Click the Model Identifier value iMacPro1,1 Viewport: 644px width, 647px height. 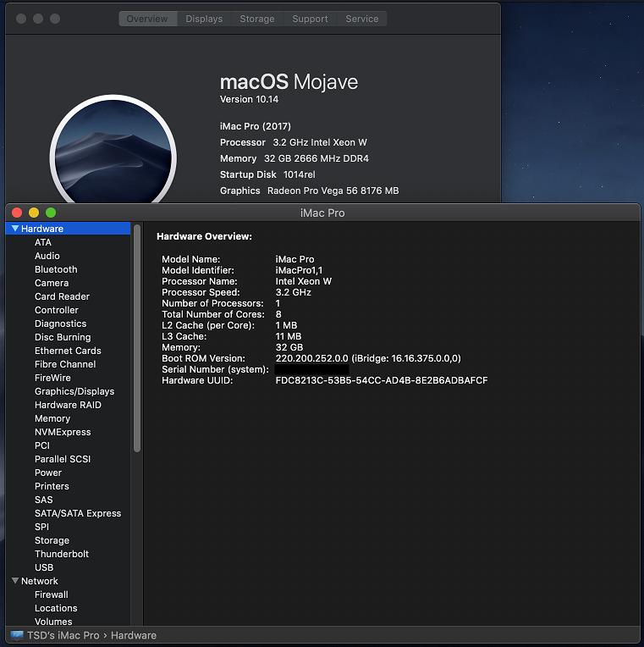tap(299, 270)
